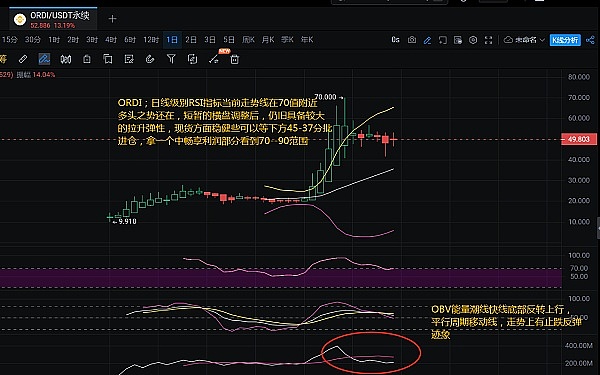600x375 pixels.
Task: Select the candlestick range compare tool
Action: tap(66, 59)
